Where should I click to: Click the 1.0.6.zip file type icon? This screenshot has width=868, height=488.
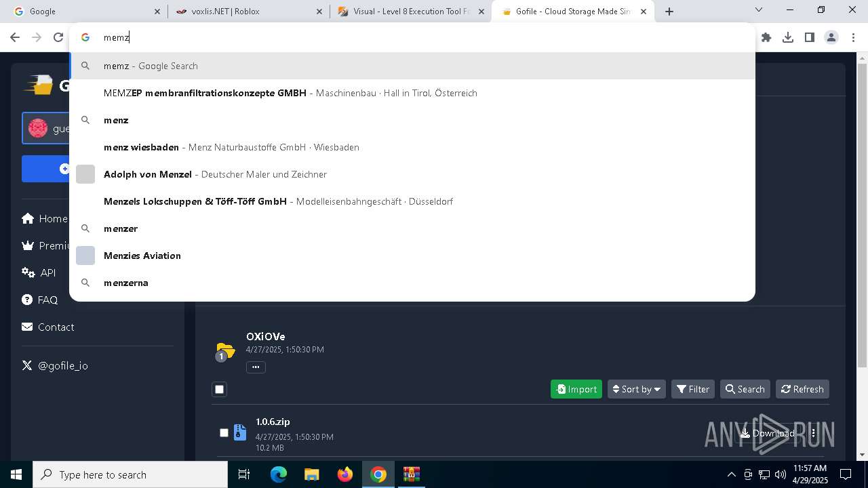tap(240, 432)
